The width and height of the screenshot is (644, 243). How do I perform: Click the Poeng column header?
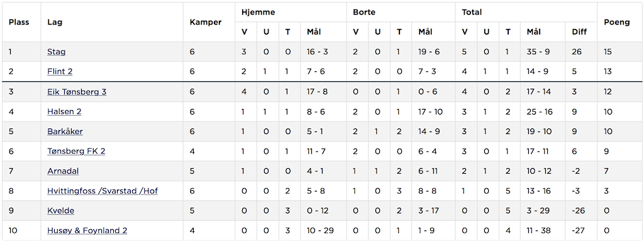617,22
